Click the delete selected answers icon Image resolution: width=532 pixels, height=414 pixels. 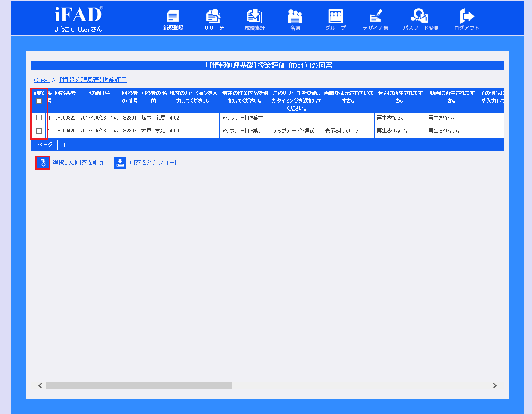pos(43,163)
